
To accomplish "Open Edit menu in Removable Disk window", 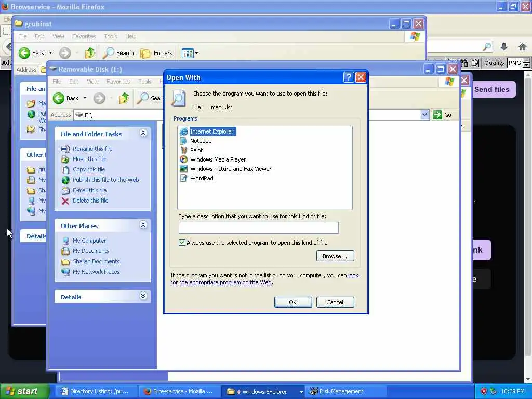I will click(x=74, y=82).
